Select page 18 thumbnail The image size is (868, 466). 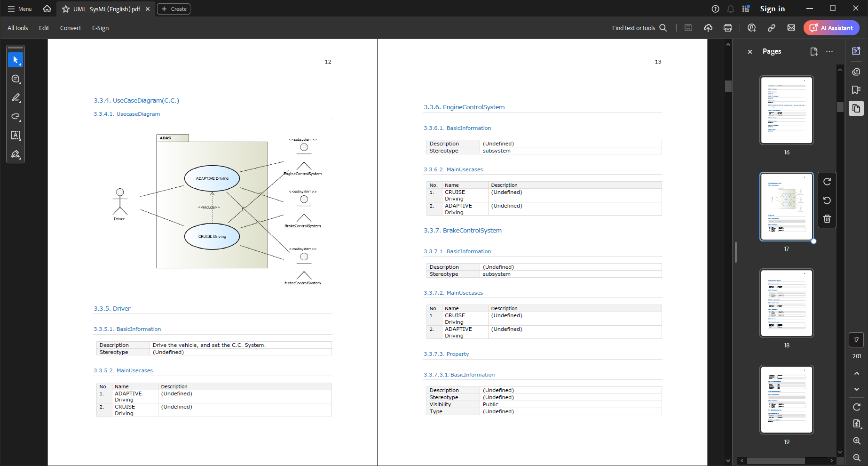[786, 303]
